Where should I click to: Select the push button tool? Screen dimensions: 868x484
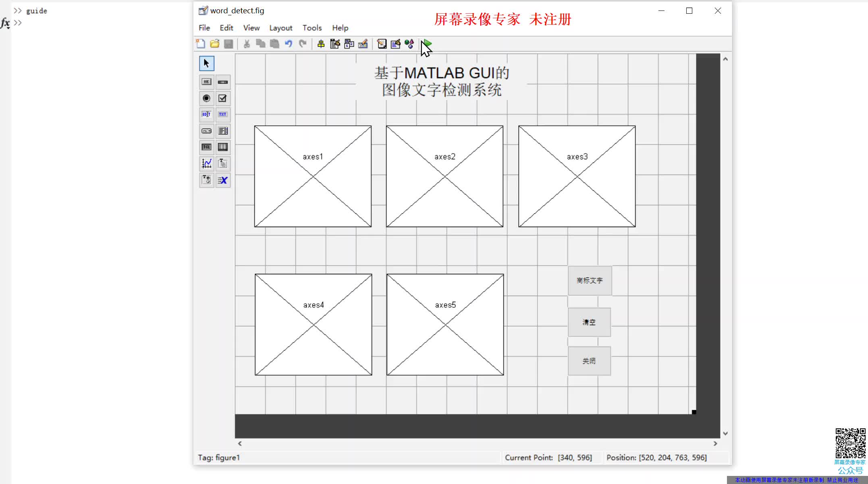207,81
